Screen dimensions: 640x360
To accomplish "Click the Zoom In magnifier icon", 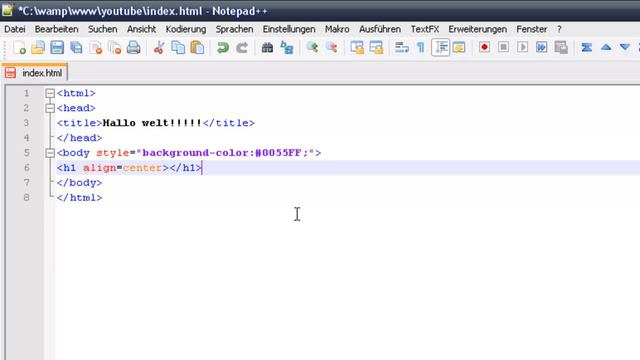I will tap(312, 48).
